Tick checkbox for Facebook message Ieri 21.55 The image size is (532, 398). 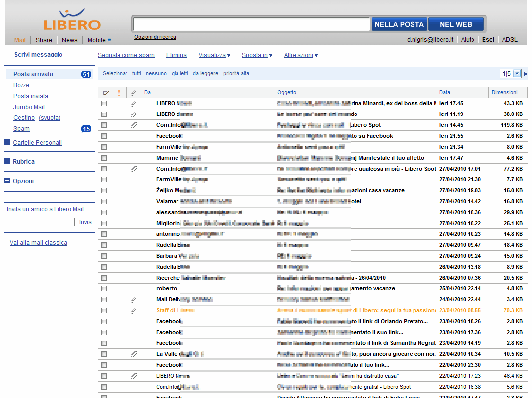tap(104, 136)
